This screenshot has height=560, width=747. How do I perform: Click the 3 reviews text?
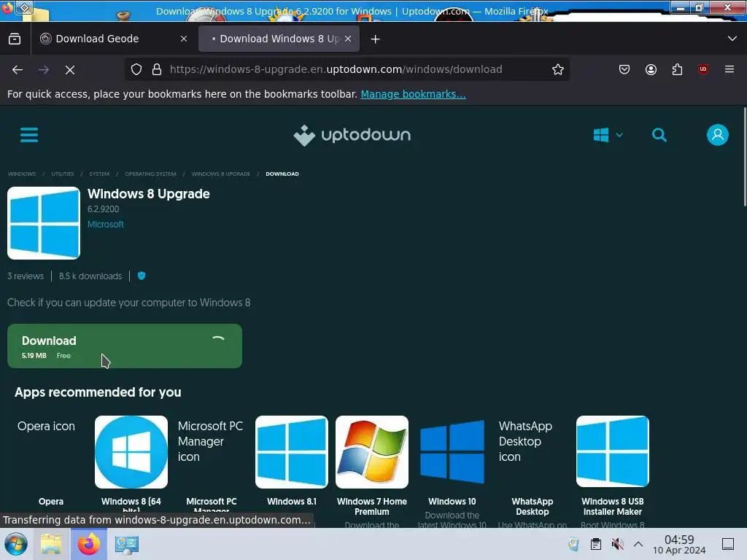click(26, 276)
